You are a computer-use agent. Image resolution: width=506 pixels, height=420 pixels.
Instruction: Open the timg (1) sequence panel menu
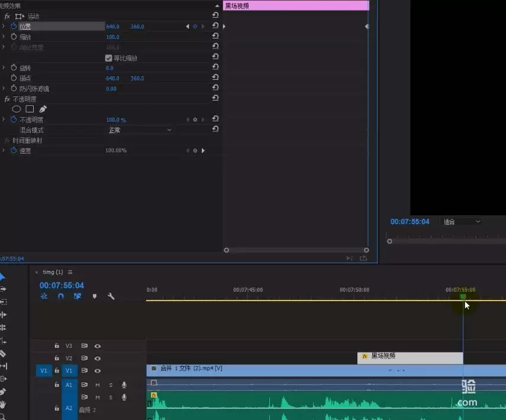coord(70,272)
